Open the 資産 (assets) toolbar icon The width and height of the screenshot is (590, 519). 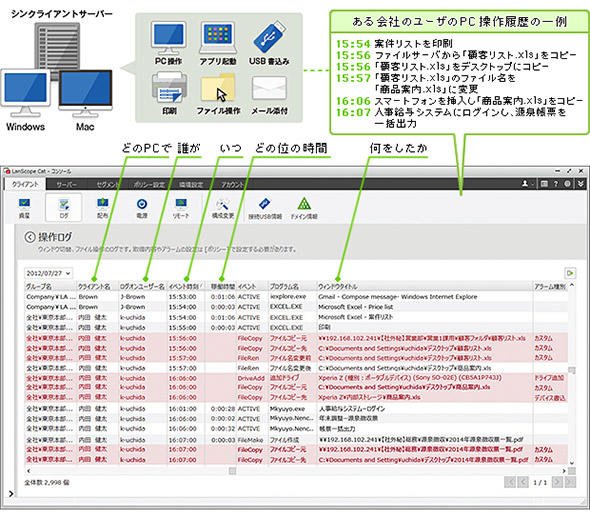coord(24,207)
